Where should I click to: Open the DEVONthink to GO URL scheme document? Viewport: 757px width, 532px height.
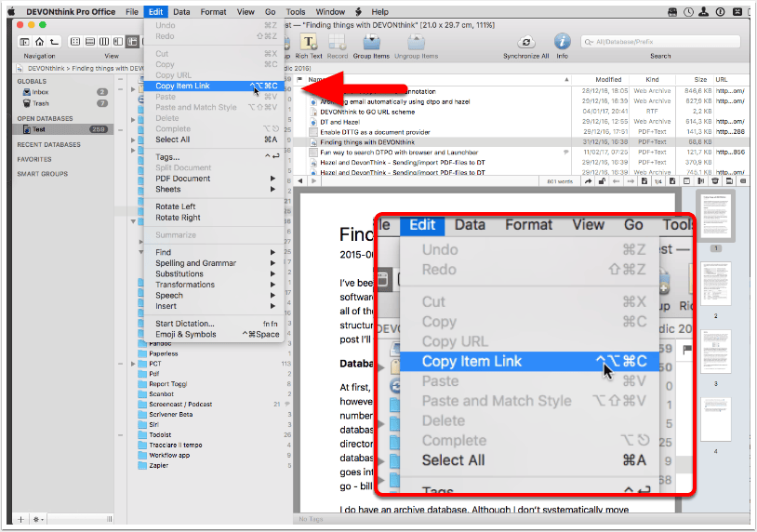(367, 112)
